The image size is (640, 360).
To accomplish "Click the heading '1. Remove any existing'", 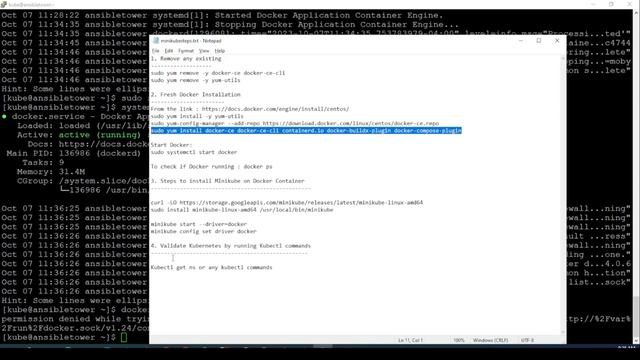I will 186,59.
